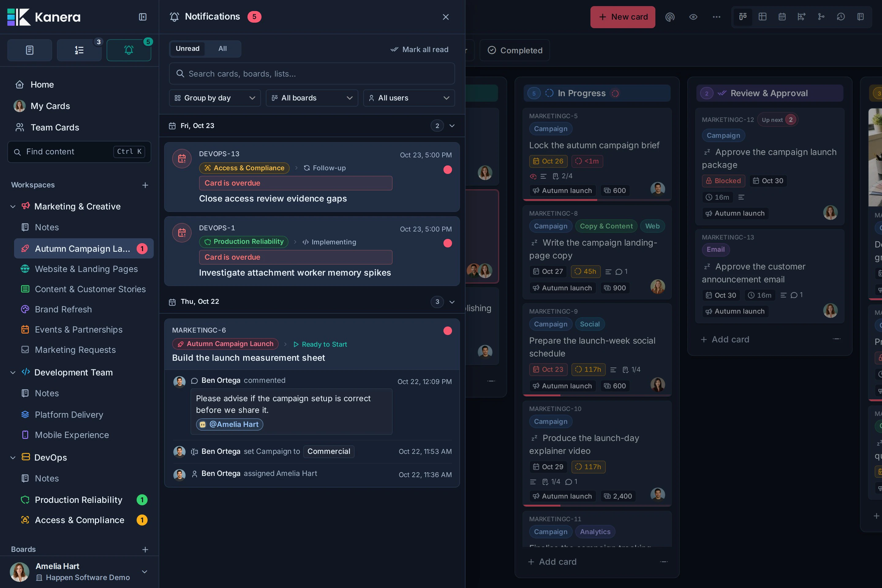882x588 pixels.
Task: Select the Unread filter toggle
Action: tap(187, 49)
